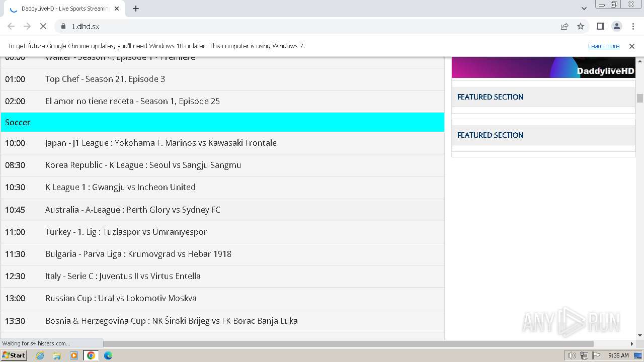Open Široki Brijeg vs Borac Banja Luka
Viewport: 644px width, 362px height.
[172, 321]
